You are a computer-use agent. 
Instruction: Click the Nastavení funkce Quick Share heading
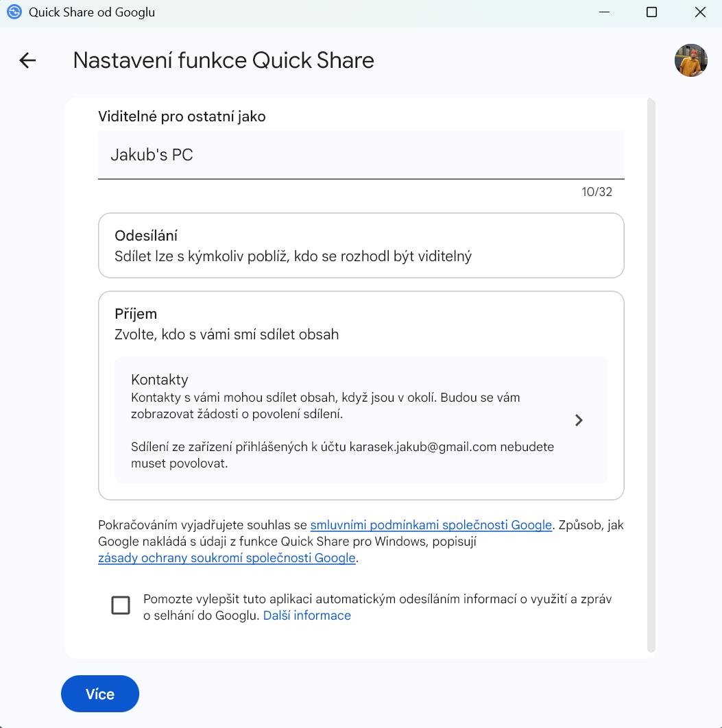click(224, 60)
